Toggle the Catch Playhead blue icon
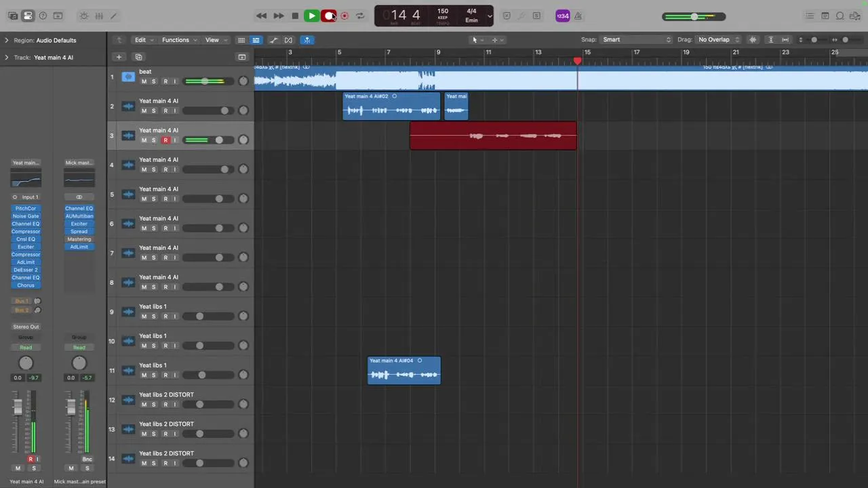Viewport: 868px width, 488px height. 307,40
